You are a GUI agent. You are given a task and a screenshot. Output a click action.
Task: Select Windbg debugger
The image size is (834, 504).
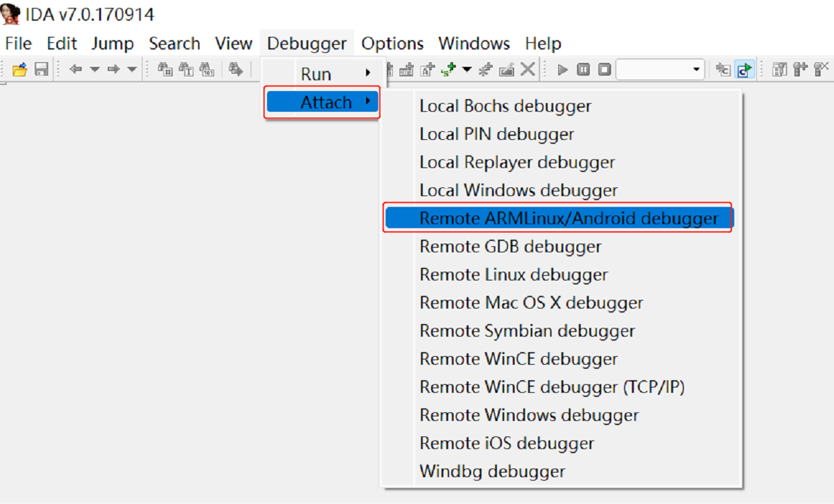tap(560, 471)
